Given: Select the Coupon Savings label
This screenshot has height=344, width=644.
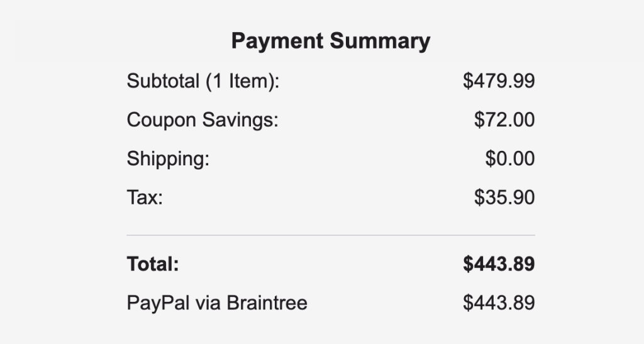Looking at the screenshot, I should pos(203,119).
